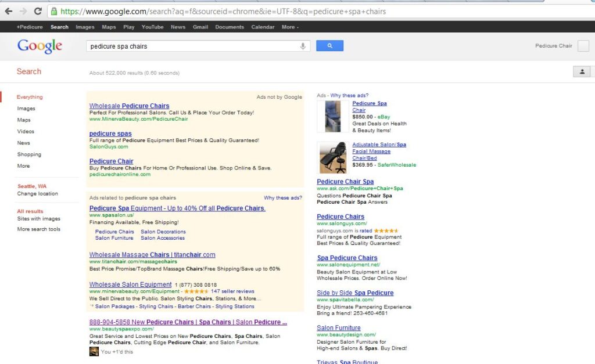Open the pedicure spas ad link
The width and height of the screenshot is (595, 364).
(110, 134)
